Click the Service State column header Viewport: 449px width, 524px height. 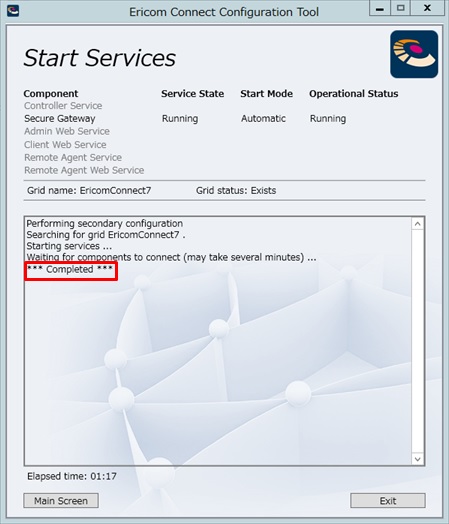pyautogui.click(x=192, y=94)
